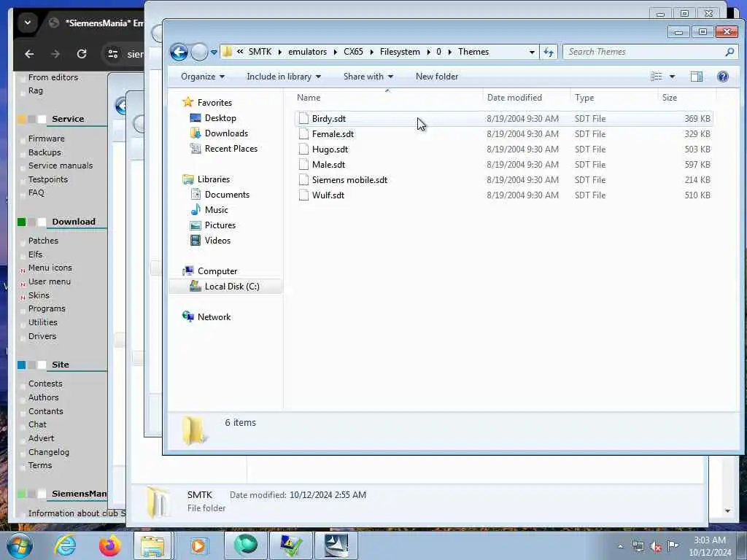Click CX65 in address breadcrumb
747x560 pixels.
click(353, 52)
